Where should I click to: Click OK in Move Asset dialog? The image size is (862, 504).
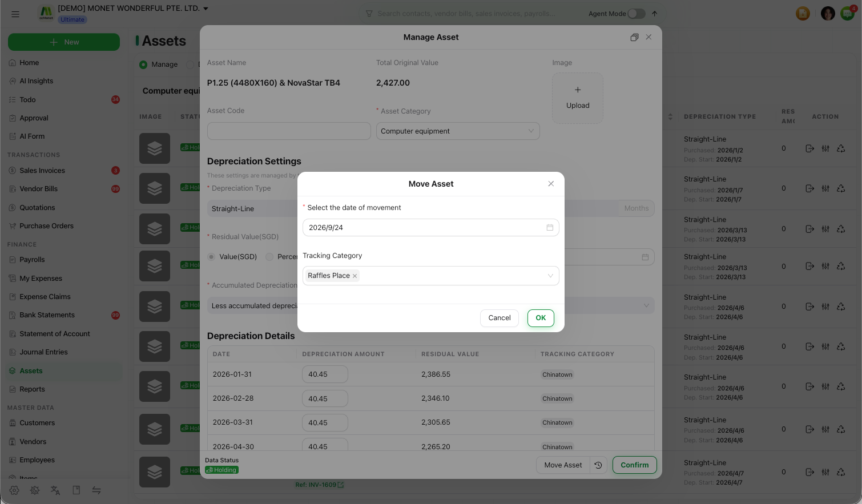[541, 318]
